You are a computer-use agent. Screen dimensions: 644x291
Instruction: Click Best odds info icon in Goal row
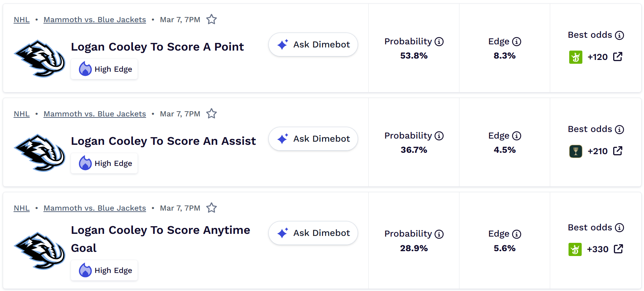pyautogui.click(x=619, y=228)
